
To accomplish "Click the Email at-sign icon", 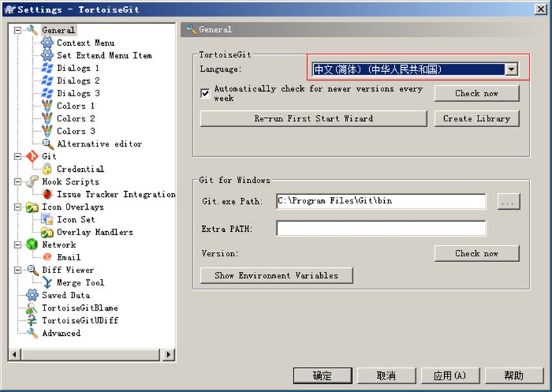I will click(x=47, y=257).
